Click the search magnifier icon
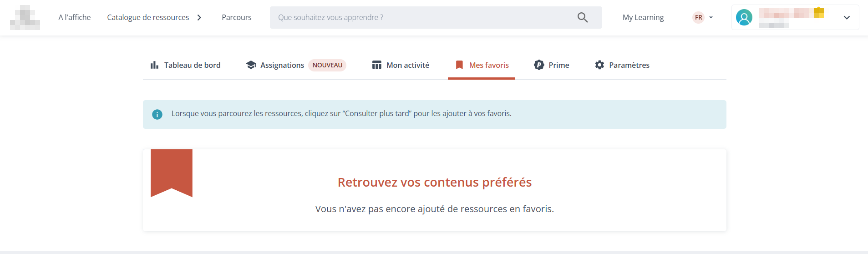The image size is (868, 254). coord(582,17)
